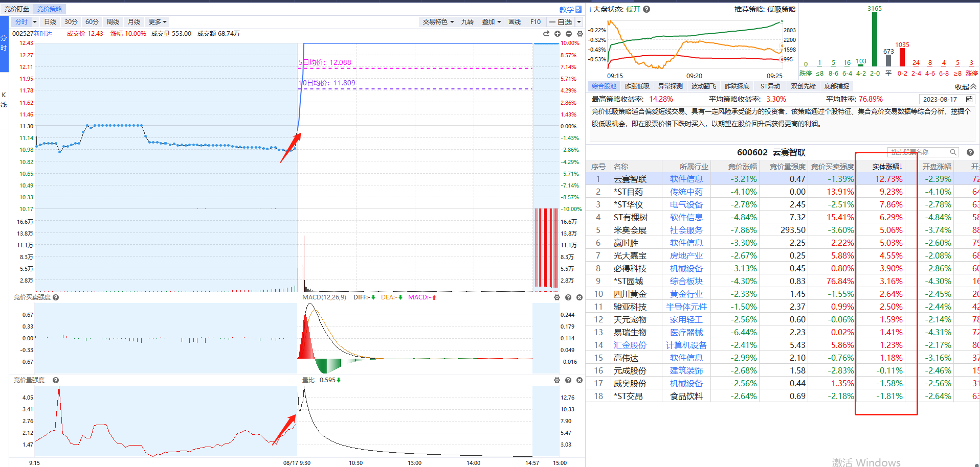Click 画线 drawing button
980x467 pixels.
point(515,22)
